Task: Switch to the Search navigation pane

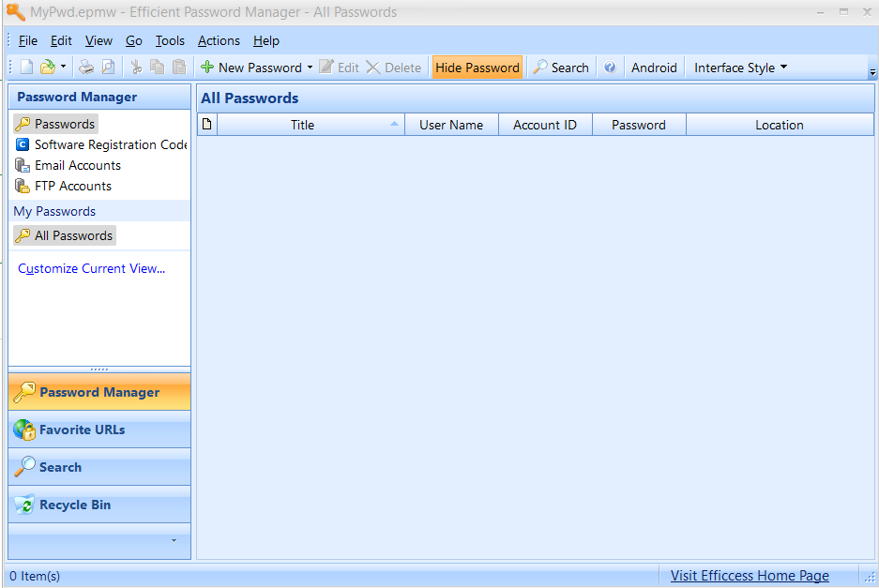Action: pos(99,467)
